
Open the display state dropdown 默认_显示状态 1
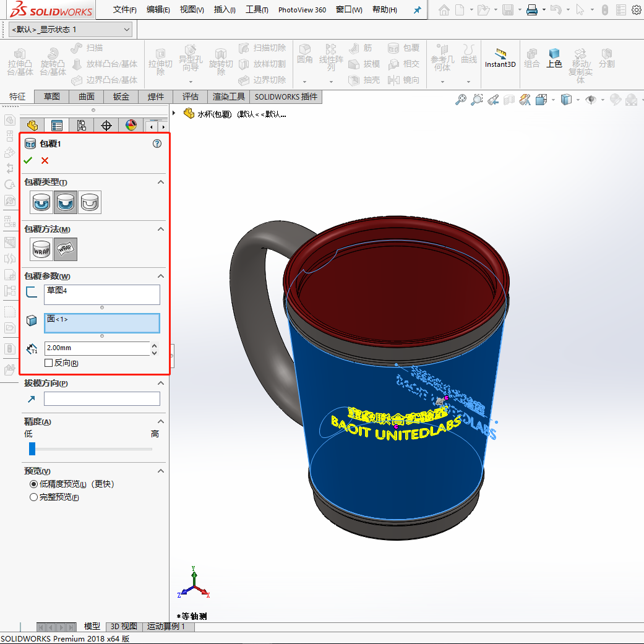[71, 30]
